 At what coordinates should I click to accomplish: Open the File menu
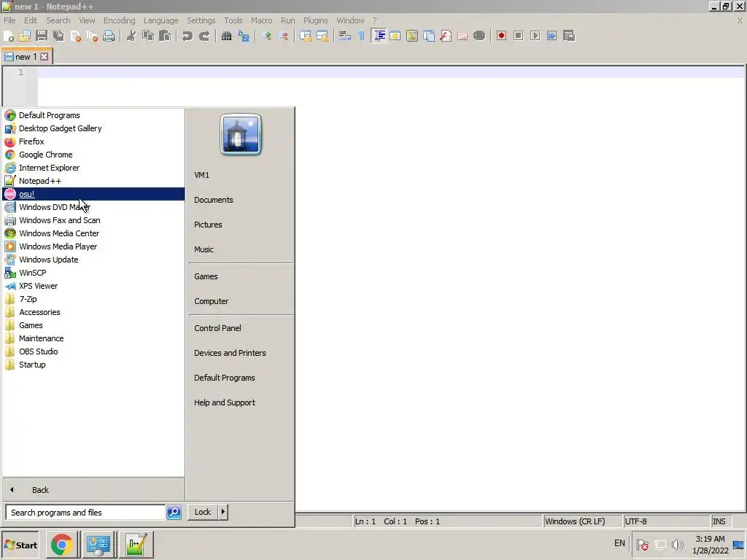[9, 20]
